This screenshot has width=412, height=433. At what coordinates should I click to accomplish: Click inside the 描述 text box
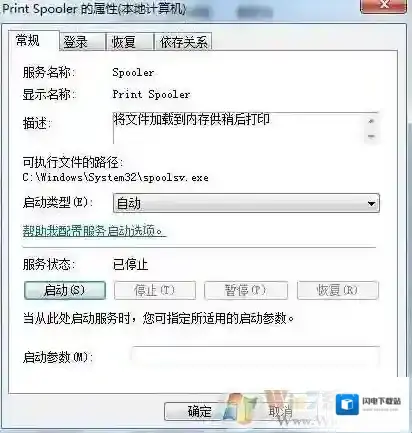click(239, 128)
